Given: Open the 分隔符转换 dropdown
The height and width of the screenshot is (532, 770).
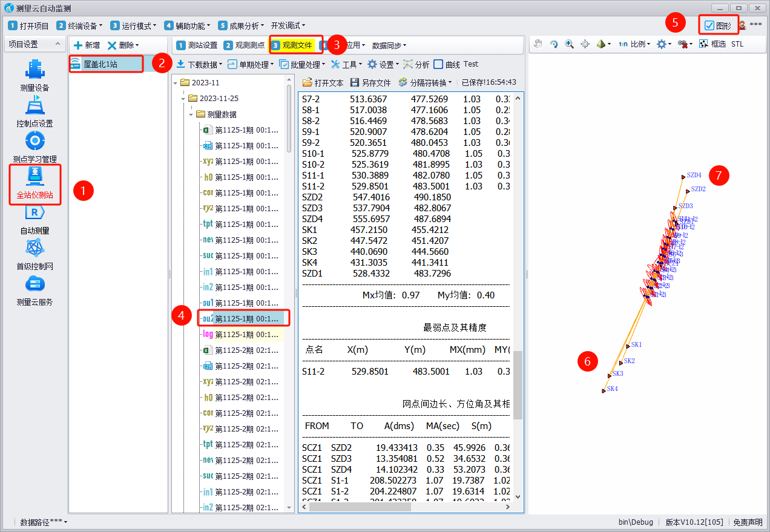Looking at the screenshot, I should 425,82.
